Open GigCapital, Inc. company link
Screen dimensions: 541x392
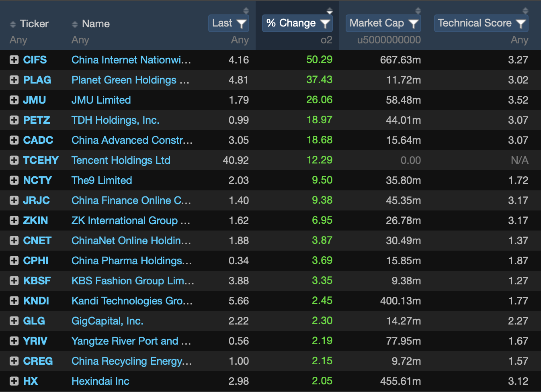click(107, 321)
